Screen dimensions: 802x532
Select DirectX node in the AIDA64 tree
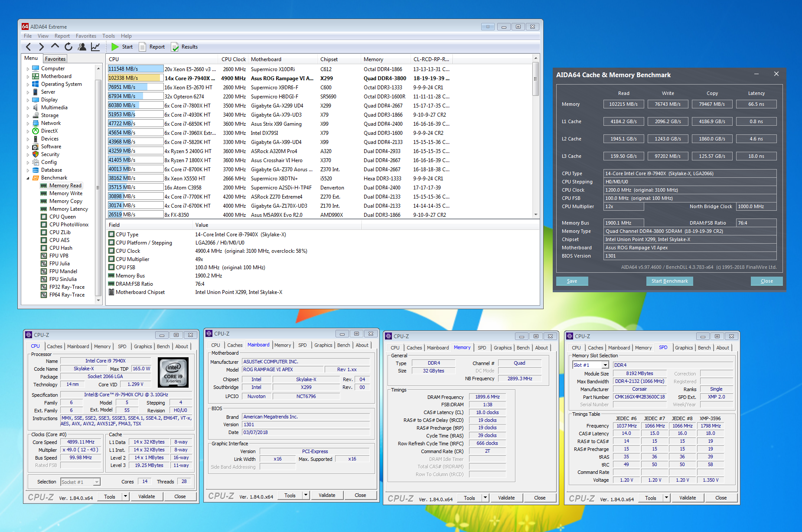pos(49,131)
